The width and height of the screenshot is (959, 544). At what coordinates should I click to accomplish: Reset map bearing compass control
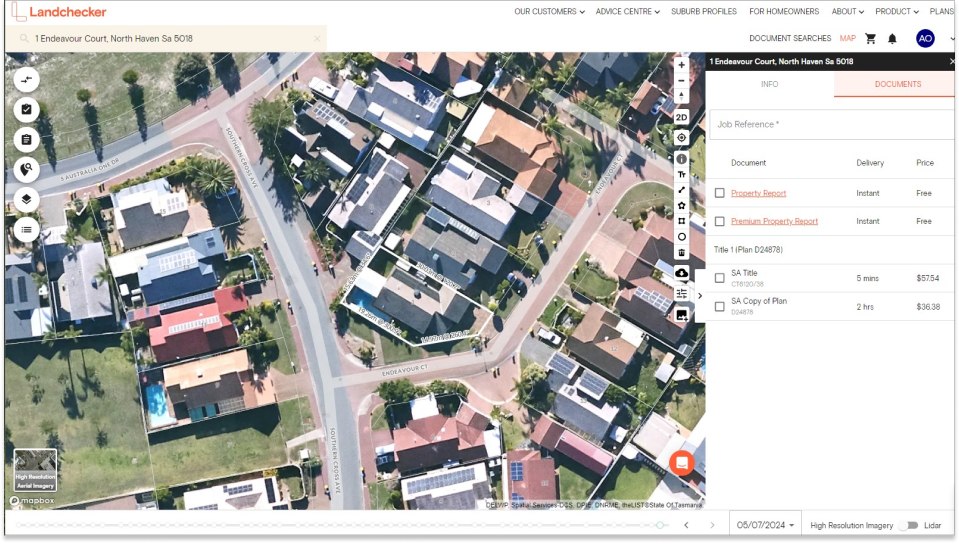click(x=681, y=97)
